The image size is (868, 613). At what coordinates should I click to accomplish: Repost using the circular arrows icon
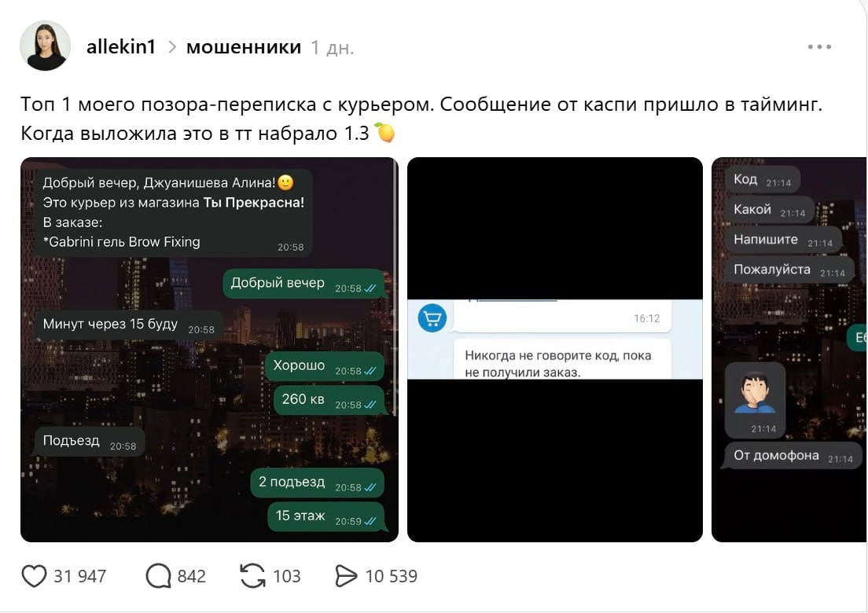tap(253, 576)
